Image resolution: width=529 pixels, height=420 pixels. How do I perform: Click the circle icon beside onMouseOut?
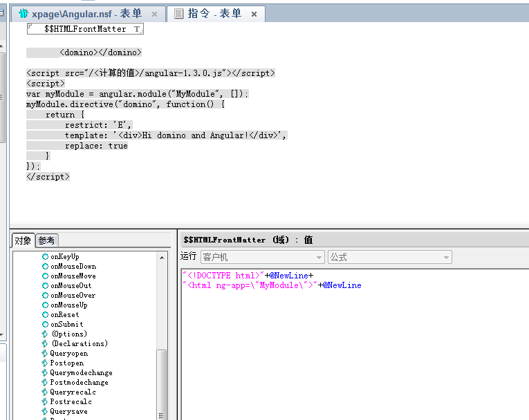point(45,285)
